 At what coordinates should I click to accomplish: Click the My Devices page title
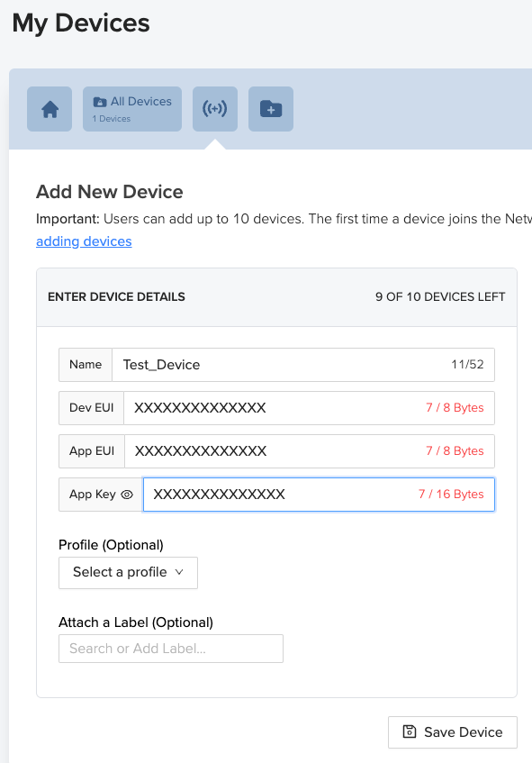[81, 23]
